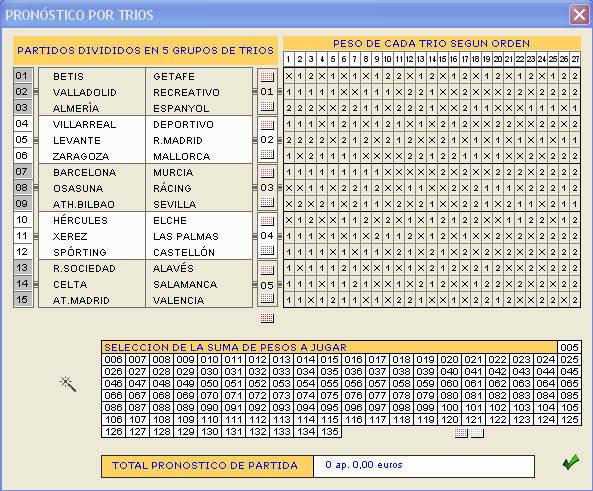Viewport: 593px width, 491px height.
Task: Click the total pronostico de partida field
Action: (424, 466)
